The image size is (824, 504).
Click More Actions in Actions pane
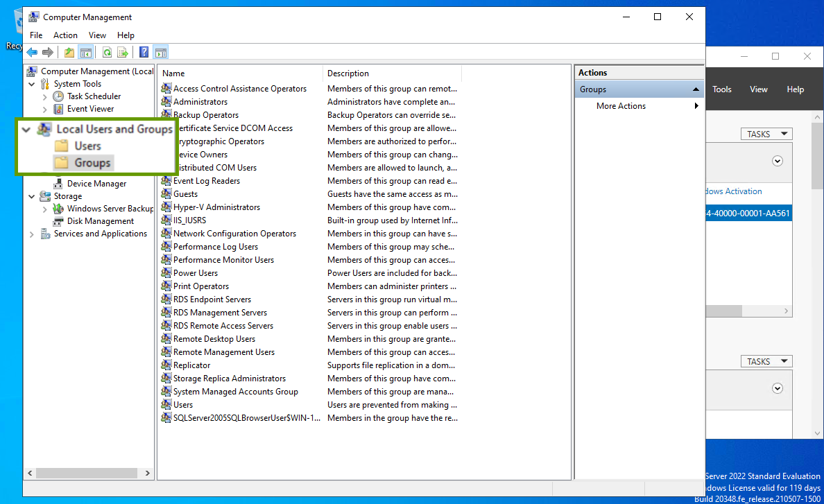[621, 106]
